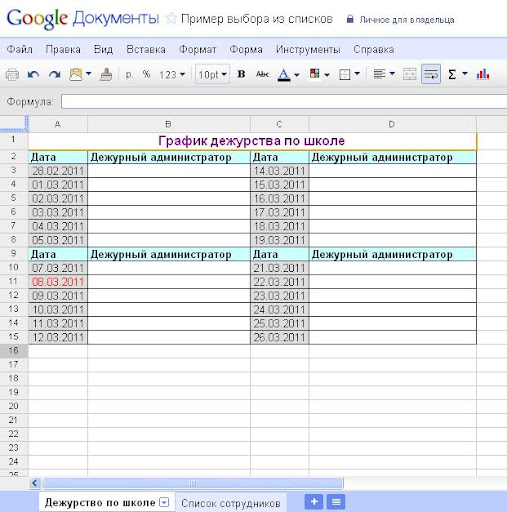Image resolution: width=507 pixels, height=512 pixels.
Task: Format as currency with р. icon
Action: click(129, 74)
